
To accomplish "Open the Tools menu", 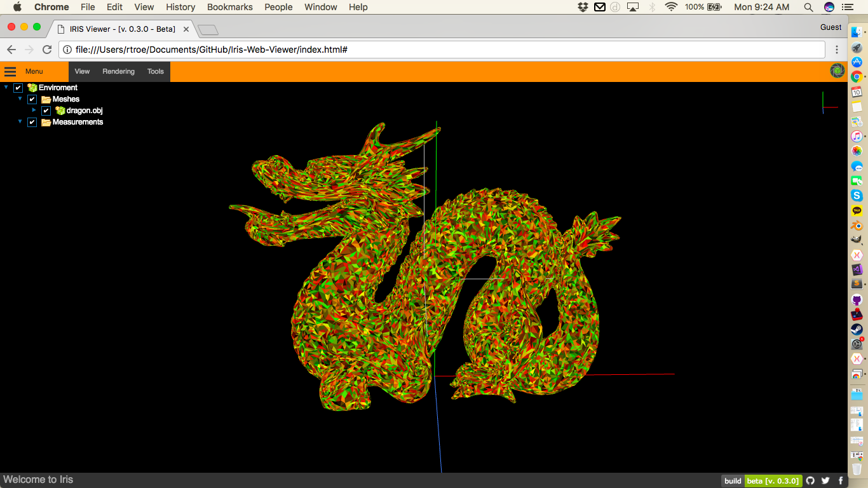I will tap(155, 71).
